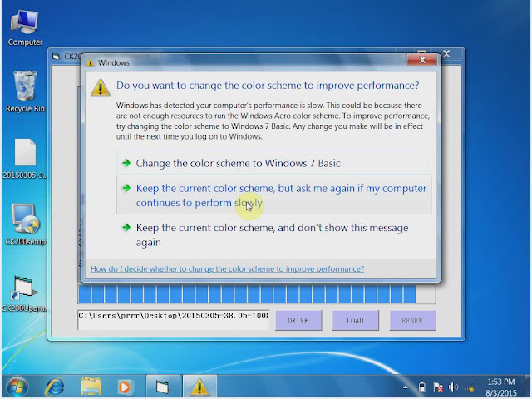Click the CK200 window title icon
The width and height of the screenshot is (532, 399).
[56, 57]
